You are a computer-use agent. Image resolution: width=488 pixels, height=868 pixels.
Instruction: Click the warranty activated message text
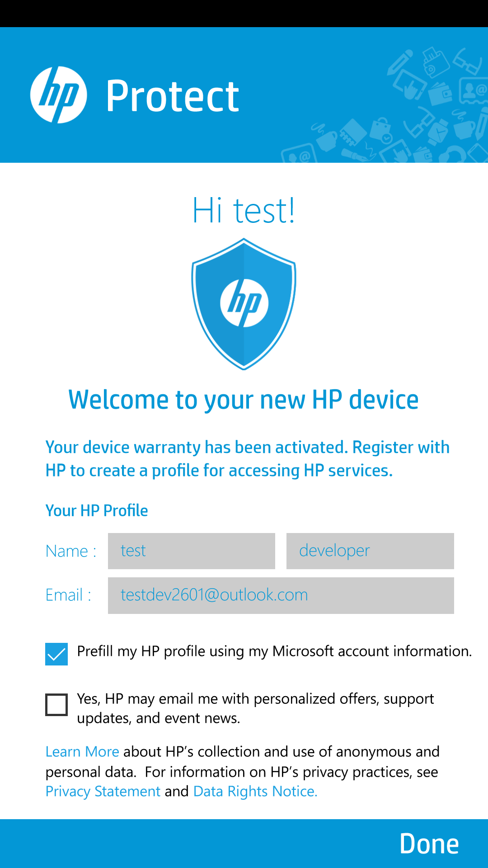[x=247, y=459]
